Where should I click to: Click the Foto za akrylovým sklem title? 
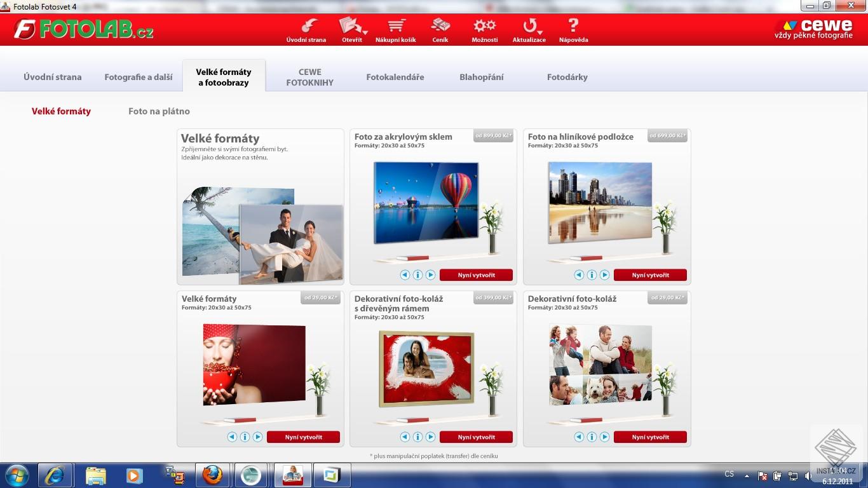coord(403,137)
